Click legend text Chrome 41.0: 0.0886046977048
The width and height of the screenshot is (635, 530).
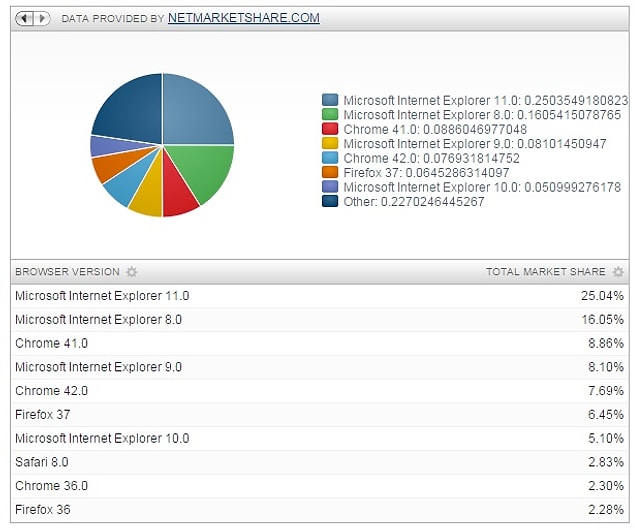click(435, 129)
